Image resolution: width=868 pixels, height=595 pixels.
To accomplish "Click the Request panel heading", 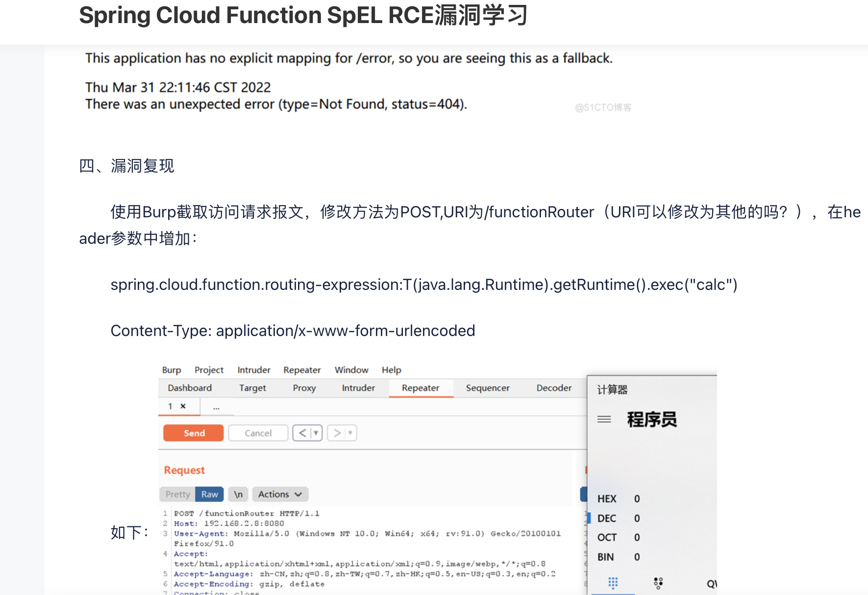I will coord(184,470).
